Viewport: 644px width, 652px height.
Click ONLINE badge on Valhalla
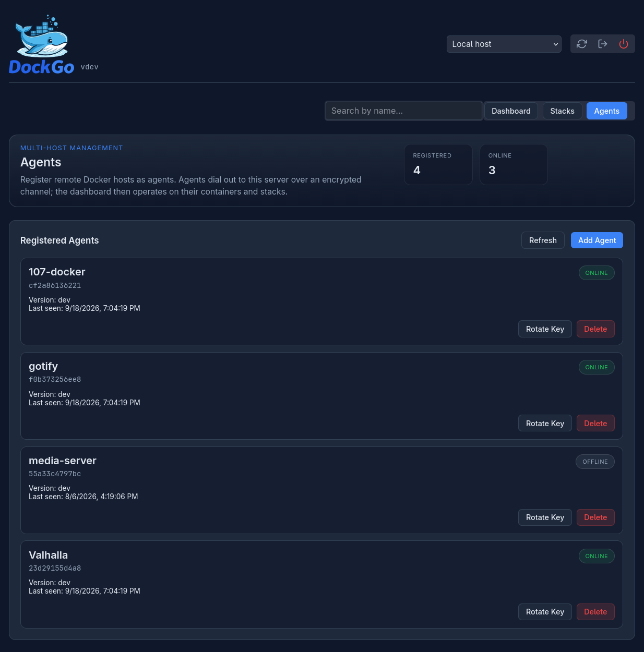click(x=597, y=556)
